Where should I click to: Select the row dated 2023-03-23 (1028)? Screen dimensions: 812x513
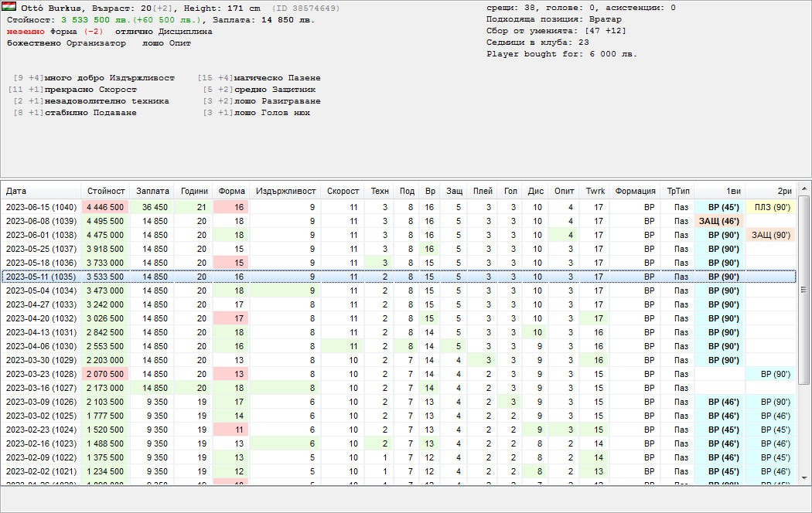point(42,374)
